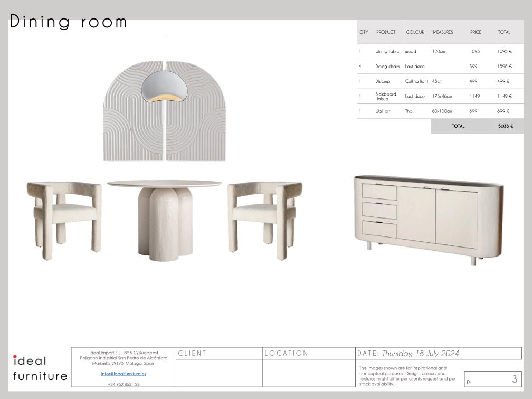Select the Sideboard Halsua product cell

coord(385,97)
